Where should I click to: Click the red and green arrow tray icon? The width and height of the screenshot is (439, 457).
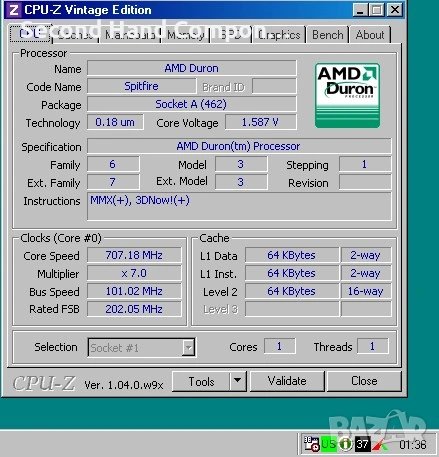pos(379,445)
